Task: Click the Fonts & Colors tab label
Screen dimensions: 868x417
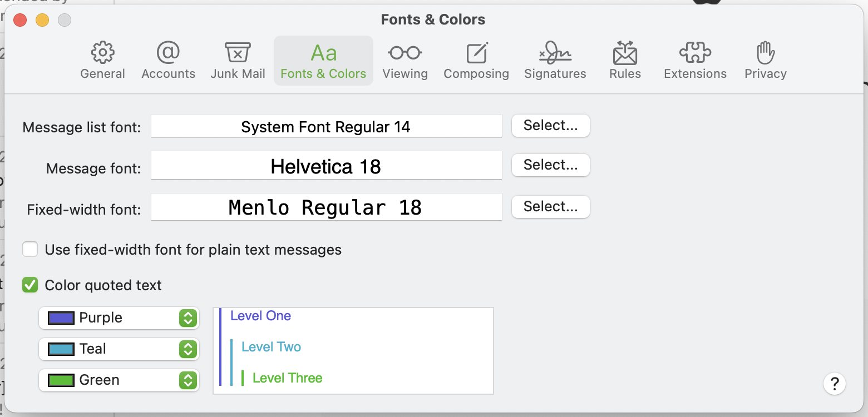Action: coord(323,73)
